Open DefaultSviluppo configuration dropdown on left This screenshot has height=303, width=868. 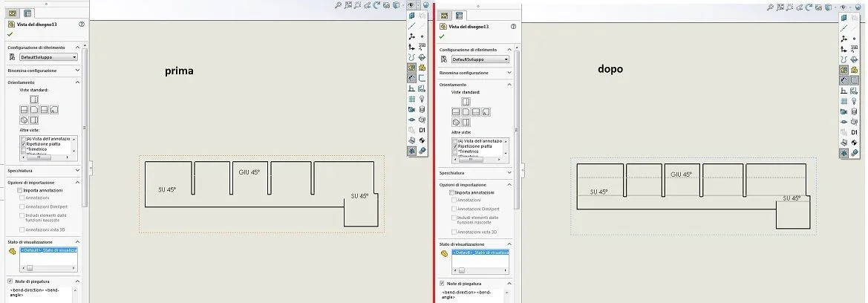point(49,57)
